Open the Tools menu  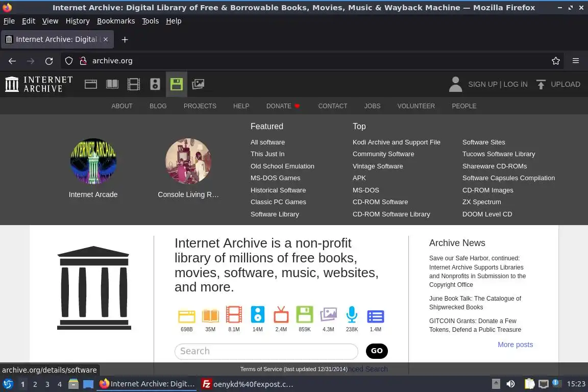[x=151, y=21]
